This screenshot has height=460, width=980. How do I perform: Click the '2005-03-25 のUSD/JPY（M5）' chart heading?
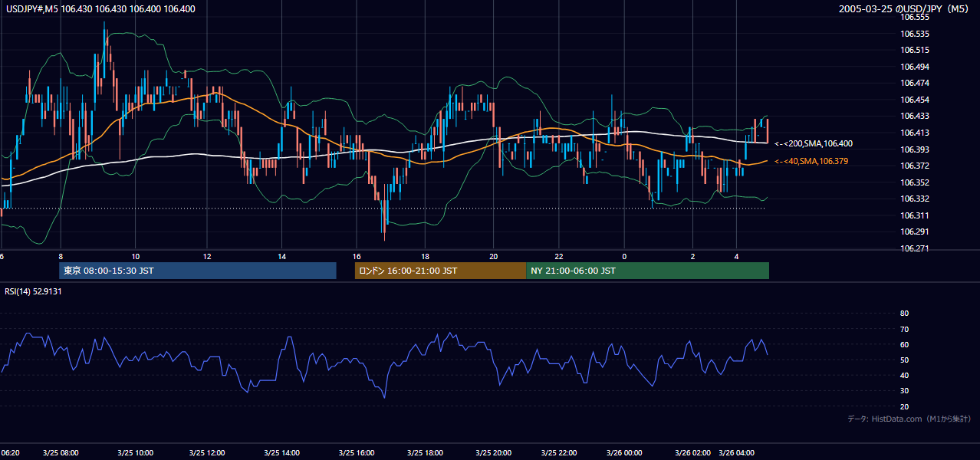coord(904,9)
